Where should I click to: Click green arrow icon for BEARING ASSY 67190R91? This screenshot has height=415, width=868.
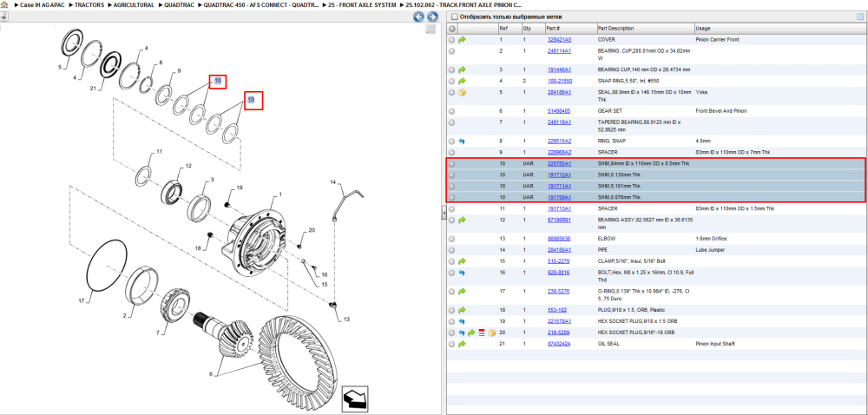462,220
